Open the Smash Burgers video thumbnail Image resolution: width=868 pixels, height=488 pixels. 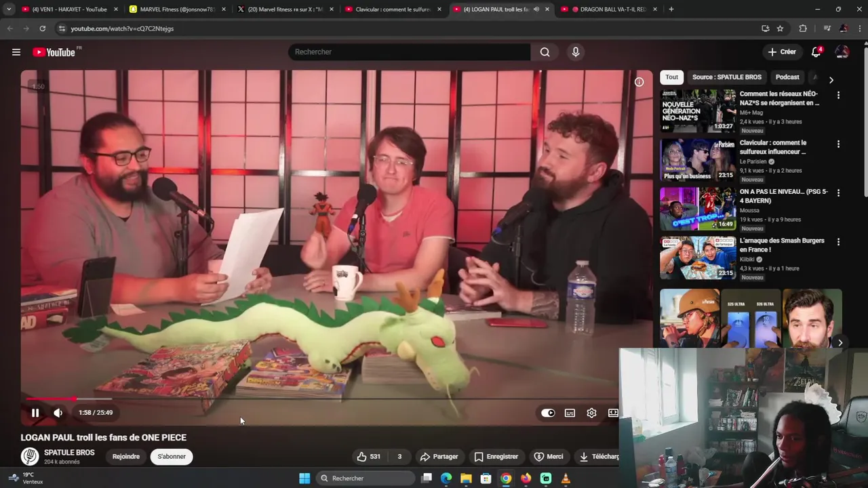698,258
